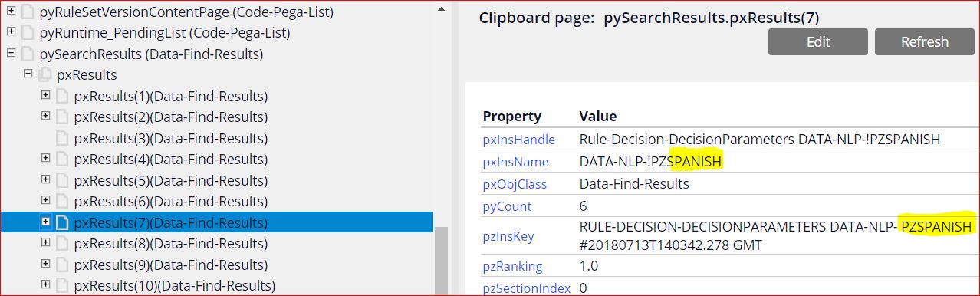Open the pzSectionIndex property link
The width and height of the screenshot is (980, 296).
[526, 288]
